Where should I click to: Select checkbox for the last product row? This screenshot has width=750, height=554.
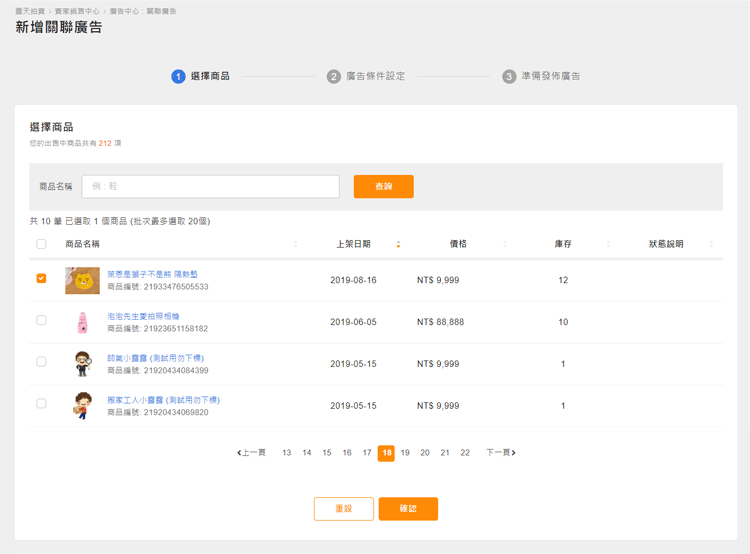pyautogui.click(x=41, y=404)
